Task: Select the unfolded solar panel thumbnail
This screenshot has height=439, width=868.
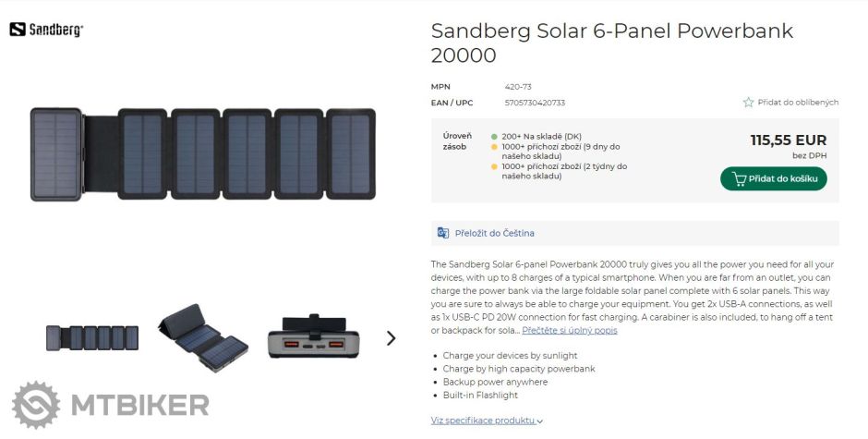Action: 92,337
